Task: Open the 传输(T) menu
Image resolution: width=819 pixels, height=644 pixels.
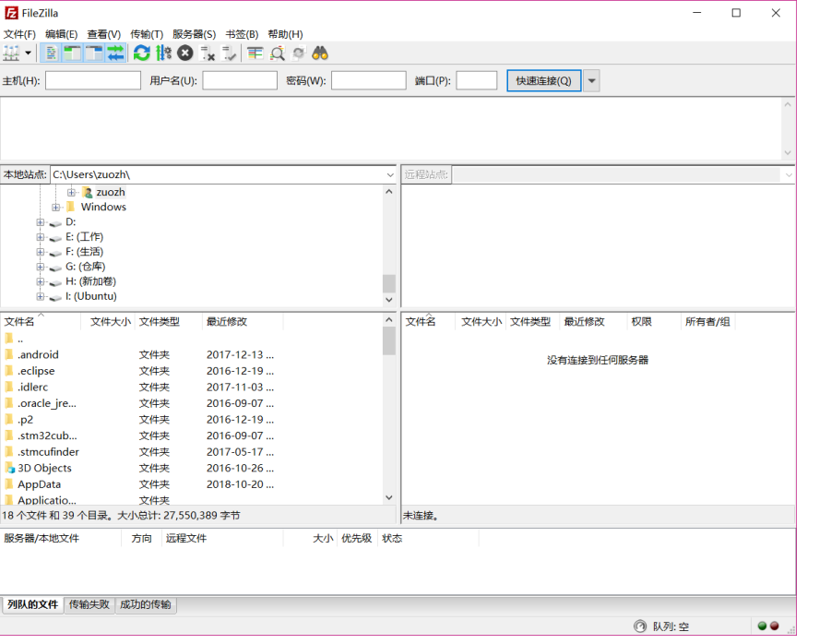Action: tap(146, 33)
